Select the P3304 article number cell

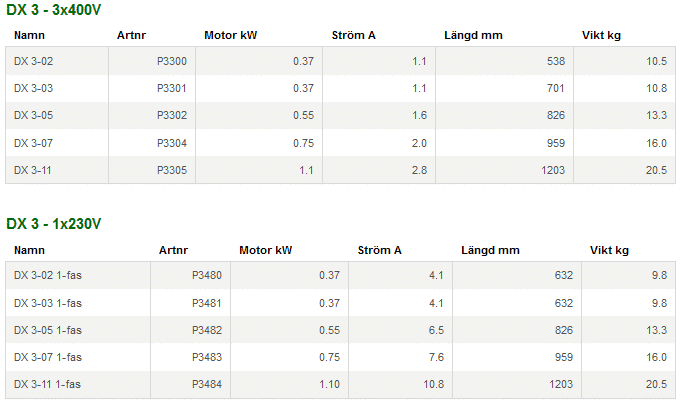[x=172, y=143]
